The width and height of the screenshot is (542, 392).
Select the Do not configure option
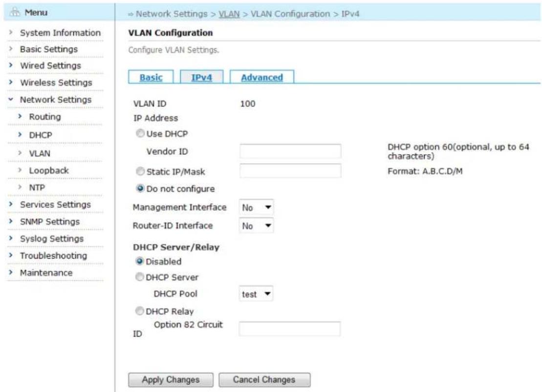[x=140, y=188]
